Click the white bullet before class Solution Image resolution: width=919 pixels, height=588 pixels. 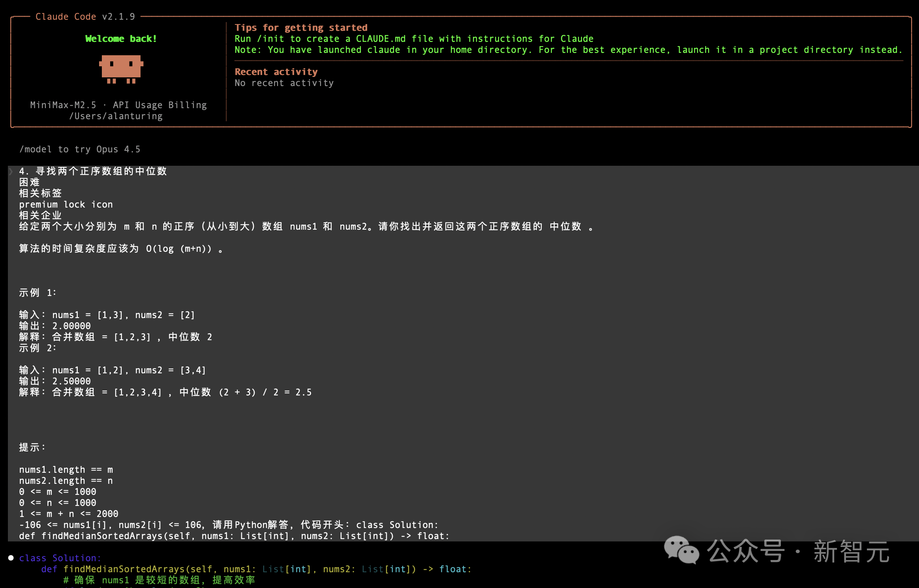11,558
